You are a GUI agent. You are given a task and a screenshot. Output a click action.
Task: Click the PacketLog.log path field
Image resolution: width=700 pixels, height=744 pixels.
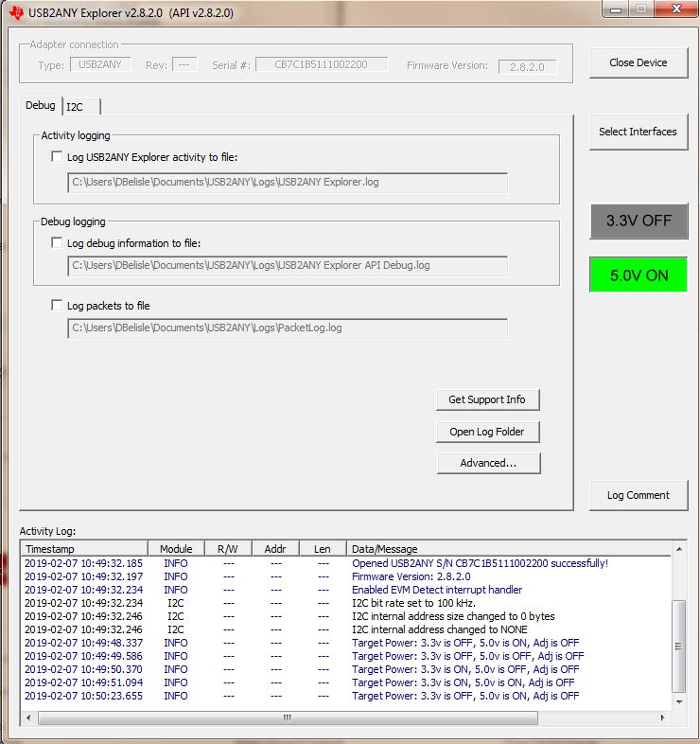288,328
